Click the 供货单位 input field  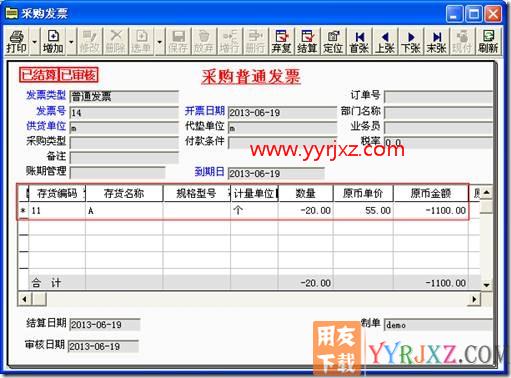(124, 128)
